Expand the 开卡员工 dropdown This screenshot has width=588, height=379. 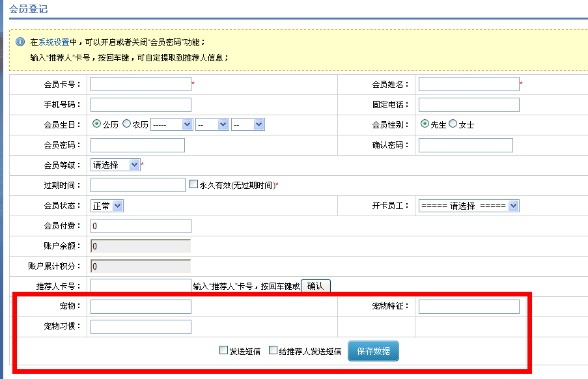pyautogui.click(x=469, y=206)
